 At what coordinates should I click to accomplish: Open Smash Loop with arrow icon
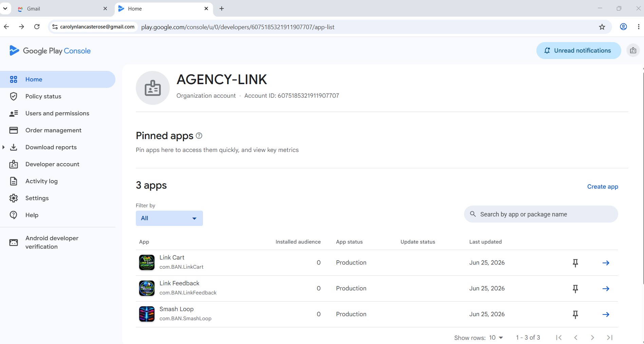pyautogui.click(x=606, y=314)
